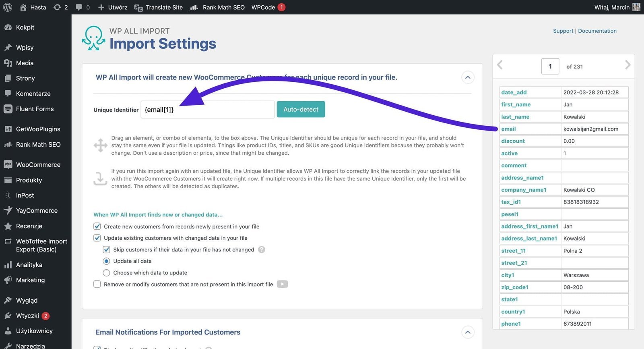This screenshot has width=644, height=349.
Task: Enable Remove or modify customers checkbox
Action: tap(97, 284)
